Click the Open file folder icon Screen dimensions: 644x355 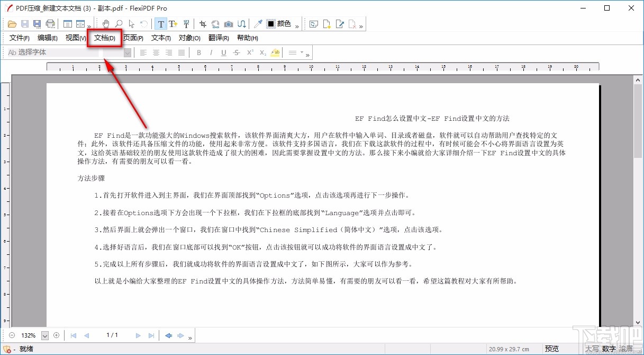pyautogui.click(x=12, y=24)
